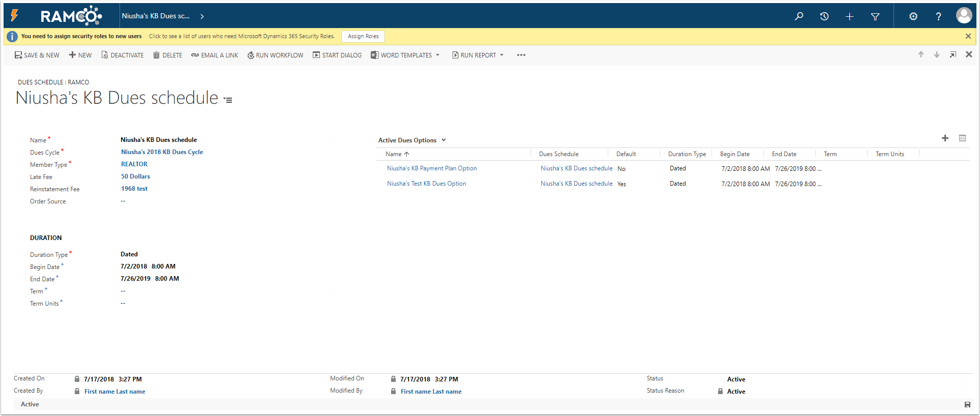Open the user profile avatar
Viewport: 980px width, 416px height.
tap(964, 15)
